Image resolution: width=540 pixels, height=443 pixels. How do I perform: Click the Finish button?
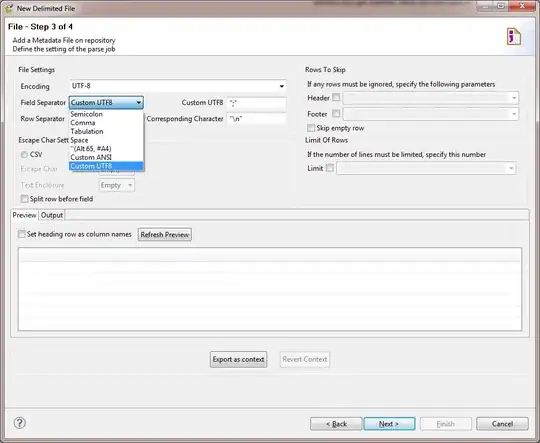click(446, 424)
